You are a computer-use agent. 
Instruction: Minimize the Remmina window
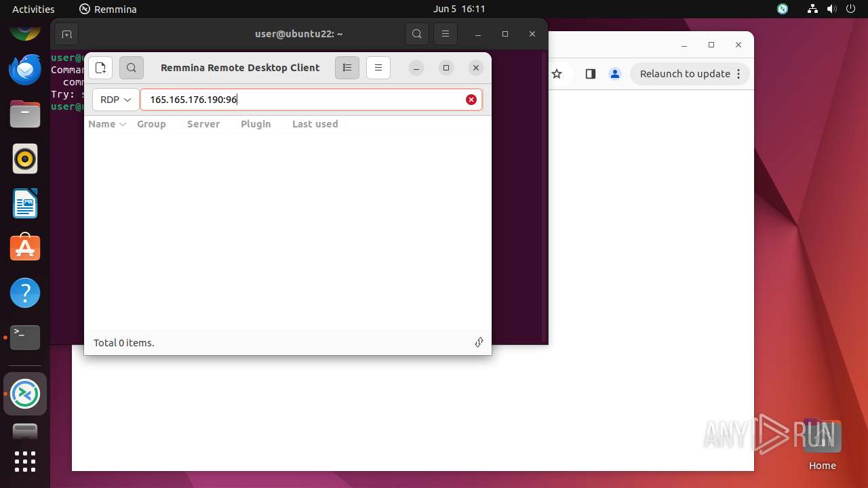(x=416, y=68)
